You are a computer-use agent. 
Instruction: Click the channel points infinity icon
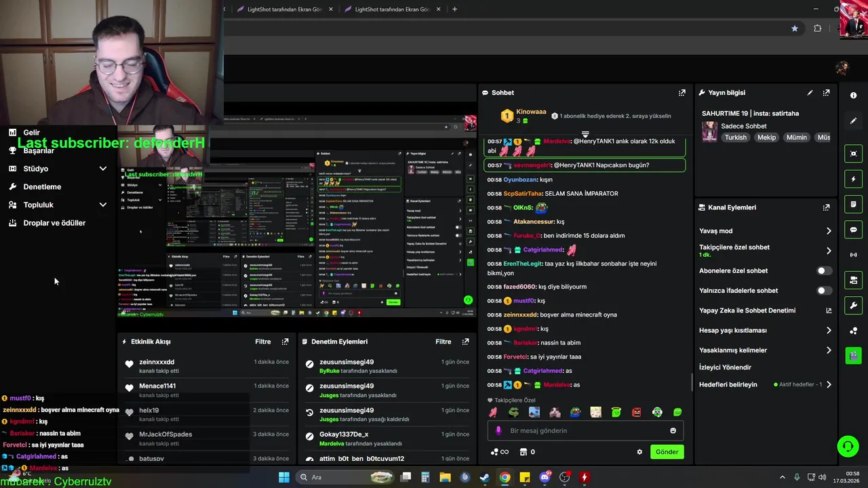click(x=499, y=452)
